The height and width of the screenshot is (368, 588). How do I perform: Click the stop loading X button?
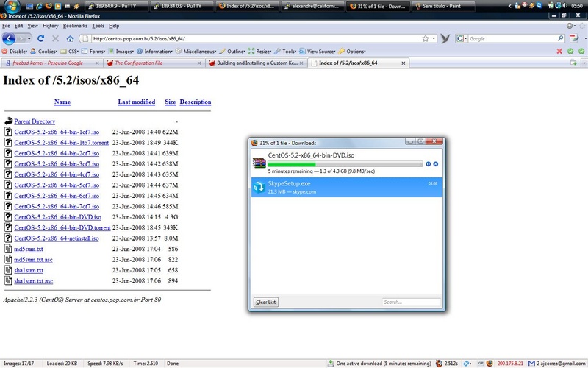pos(56,38)
